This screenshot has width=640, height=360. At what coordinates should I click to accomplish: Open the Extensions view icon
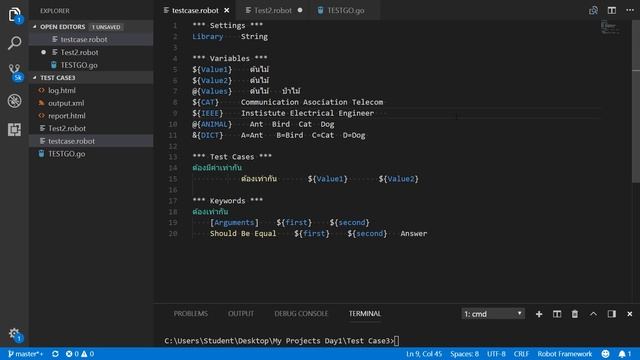(x=14, y=129)
